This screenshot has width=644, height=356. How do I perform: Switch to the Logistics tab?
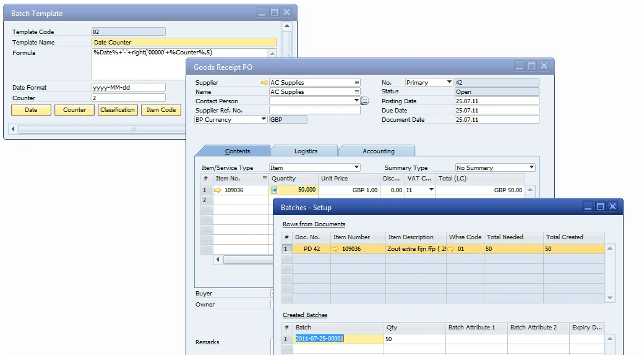tap(306, 151)
